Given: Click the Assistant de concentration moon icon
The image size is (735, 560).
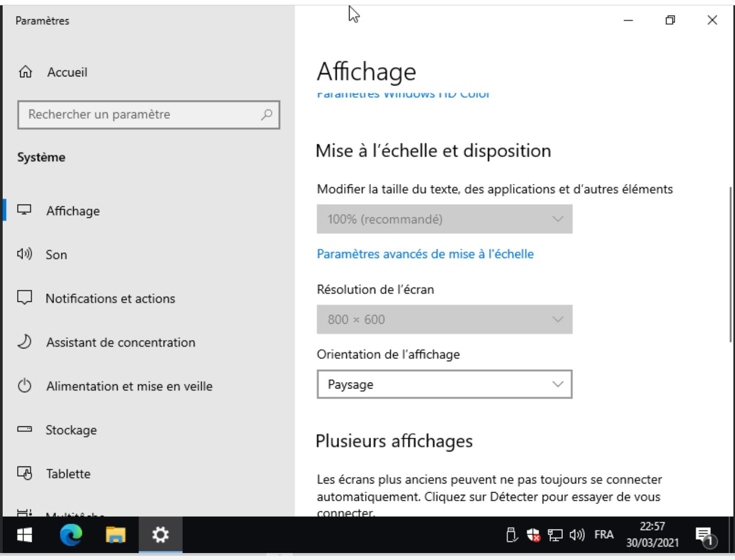Looking at the screenshot, I should pos(25,342).
